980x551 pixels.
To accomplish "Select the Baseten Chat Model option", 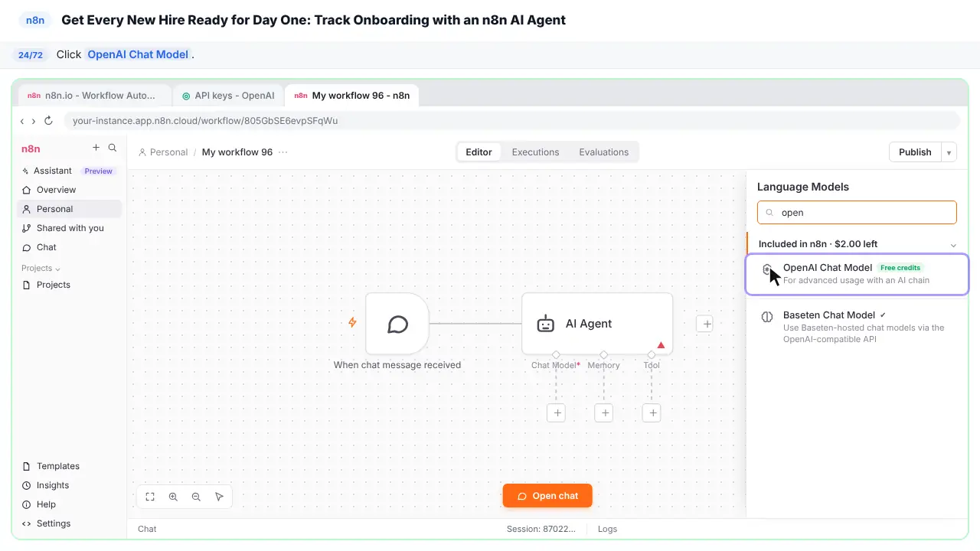I will pyautogui.click(x=857, y=327).
